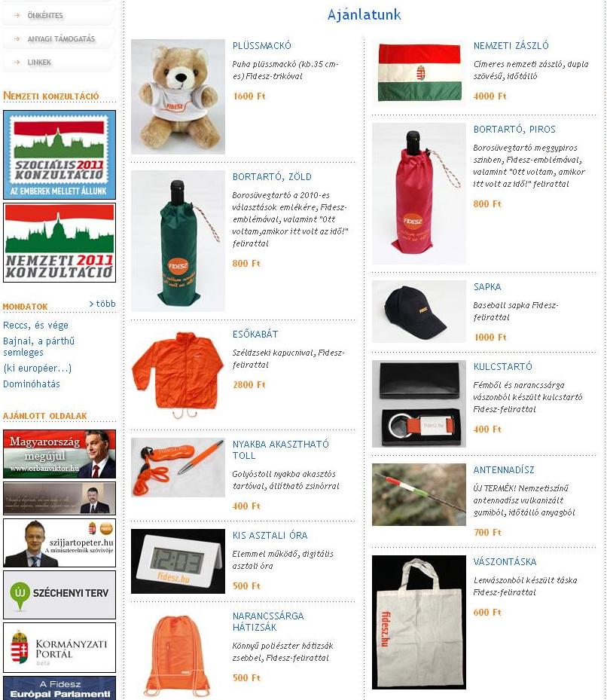The image size is (607, 700).
Task: Open the Nemzeti Konzultáció 2011 banner
Action: 59,243
